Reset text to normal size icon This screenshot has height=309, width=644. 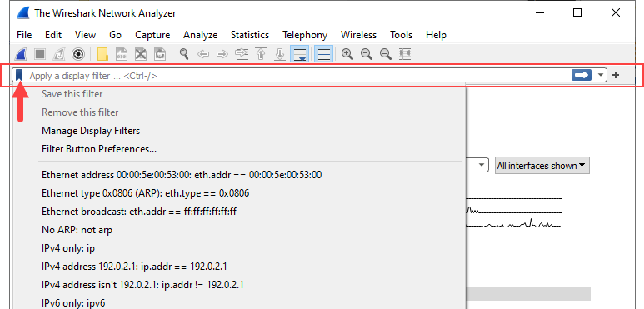pos(386,54)
